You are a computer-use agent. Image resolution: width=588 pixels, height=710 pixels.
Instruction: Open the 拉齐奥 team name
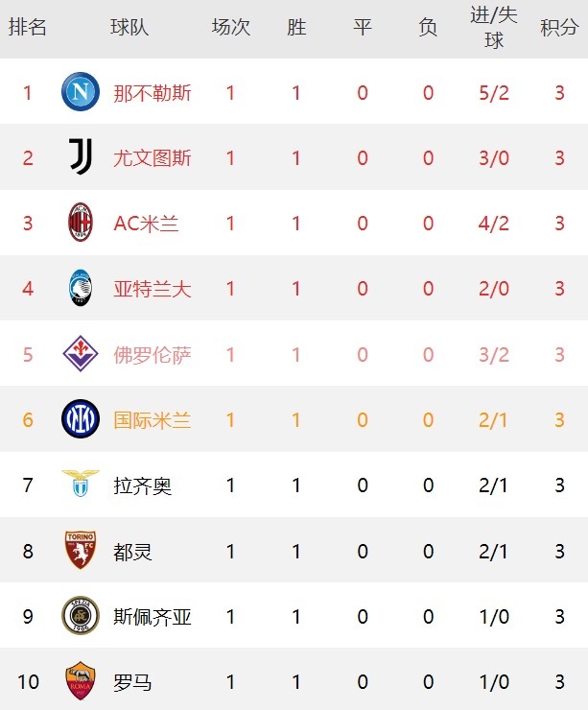pos(143,485)
